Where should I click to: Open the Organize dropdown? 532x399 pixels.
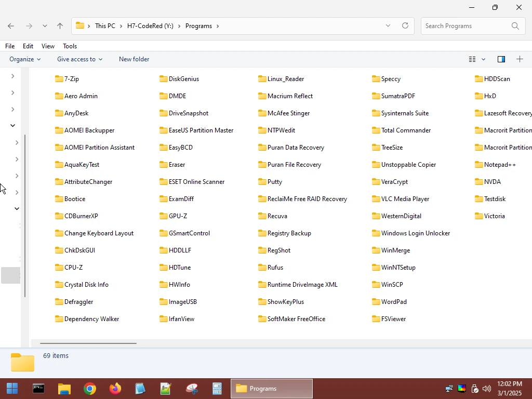25,59
